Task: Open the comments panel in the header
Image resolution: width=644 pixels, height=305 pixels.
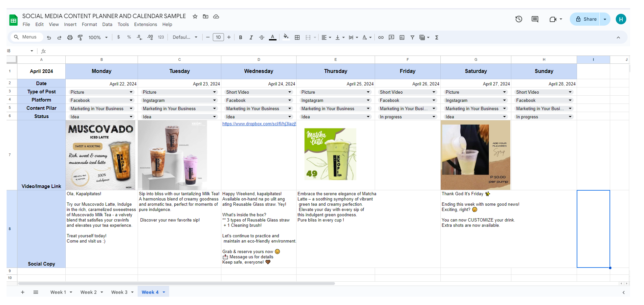Action: pos(535,19)
